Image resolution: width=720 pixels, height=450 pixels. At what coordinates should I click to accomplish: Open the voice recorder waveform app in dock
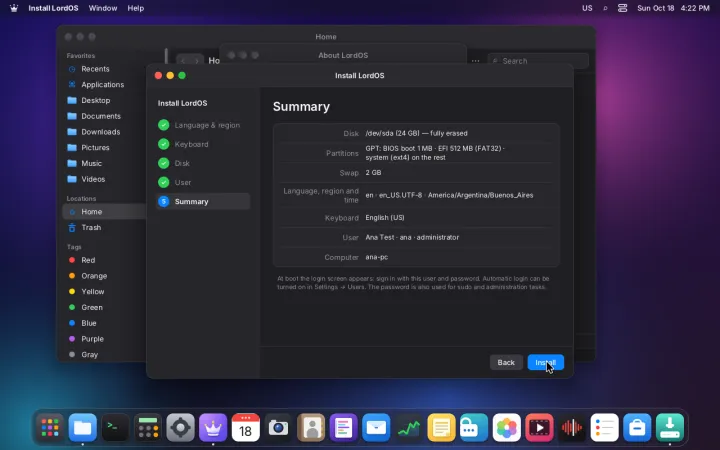pyautogui.click(x=572, y=428)
